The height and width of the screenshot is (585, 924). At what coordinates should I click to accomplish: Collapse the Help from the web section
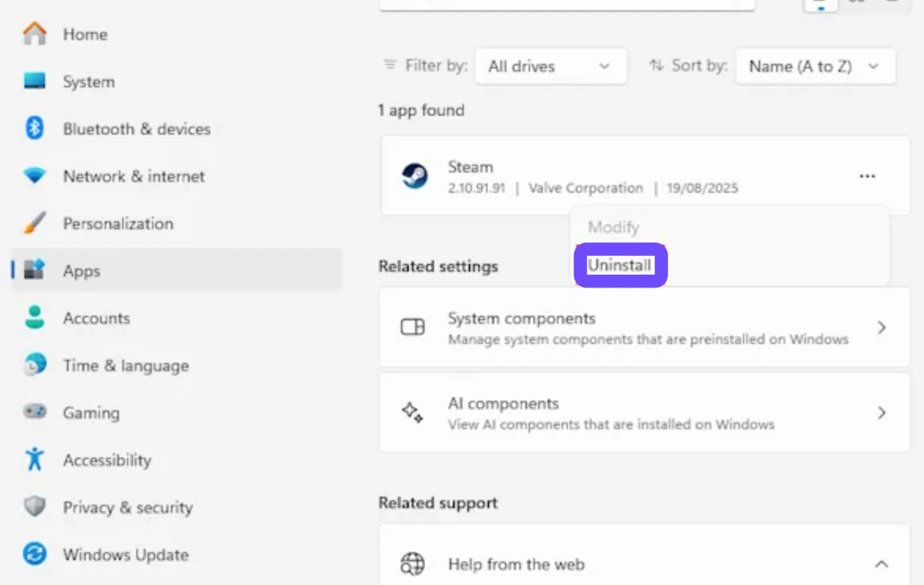tap(881, 564)
